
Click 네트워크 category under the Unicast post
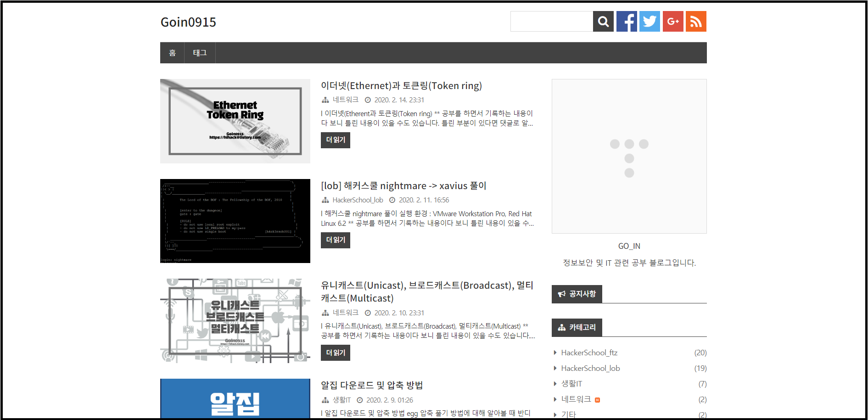click(x=345, y=313)
